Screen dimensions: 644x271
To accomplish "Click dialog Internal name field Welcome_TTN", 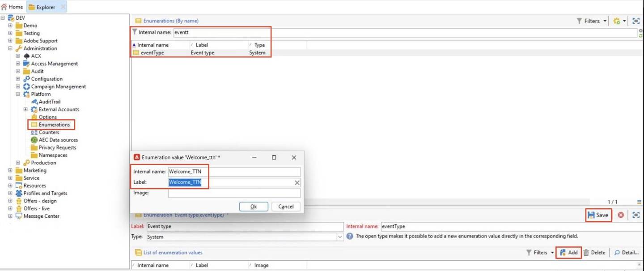I will [234, 171].
